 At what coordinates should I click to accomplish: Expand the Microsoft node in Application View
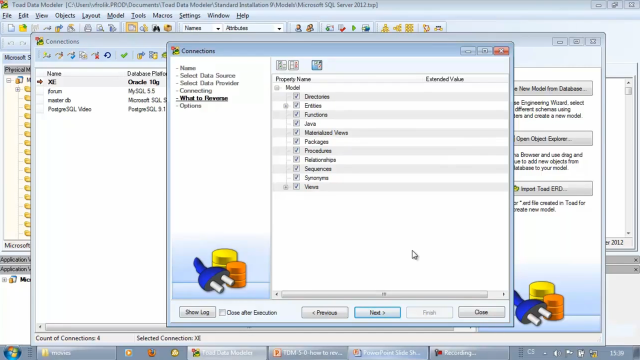click(x=4, y=280)
